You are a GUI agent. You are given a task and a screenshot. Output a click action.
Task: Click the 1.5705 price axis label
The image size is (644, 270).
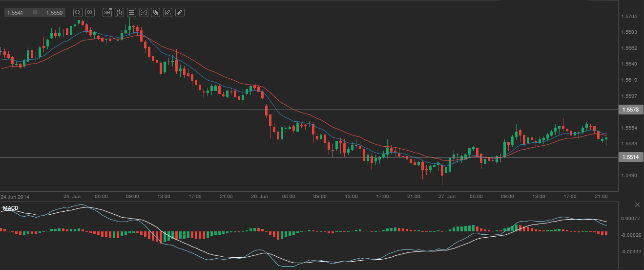[x=628, y=17]
